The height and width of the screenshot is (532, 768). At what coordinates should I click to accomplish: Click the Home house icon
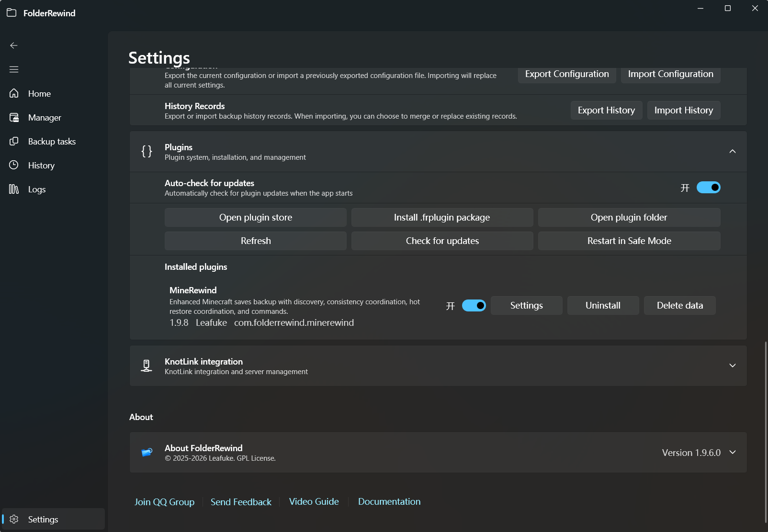click(x=14, y=93)
